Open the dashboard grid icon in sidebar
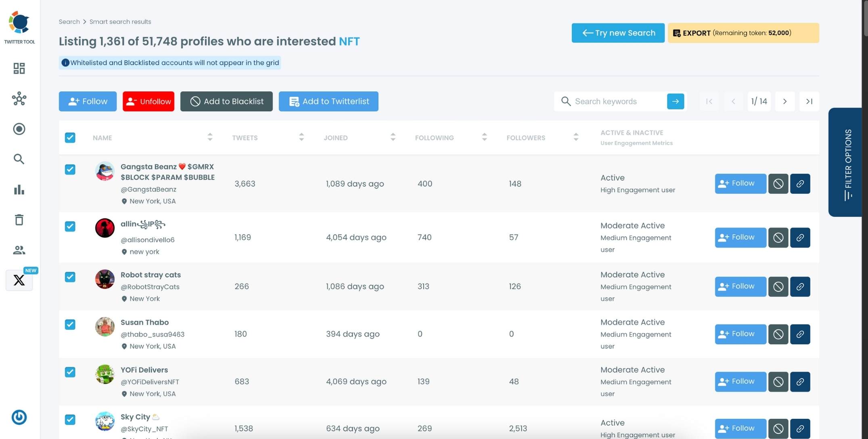The width and height of the screenshot is (868, 439). (x=19, y=68)
